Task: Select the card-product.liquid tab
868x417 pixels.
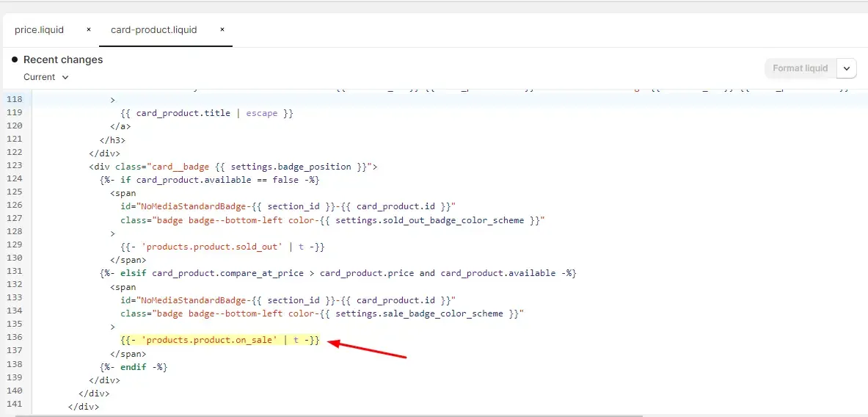Action: pyautogui.click(x=154, y=30)
